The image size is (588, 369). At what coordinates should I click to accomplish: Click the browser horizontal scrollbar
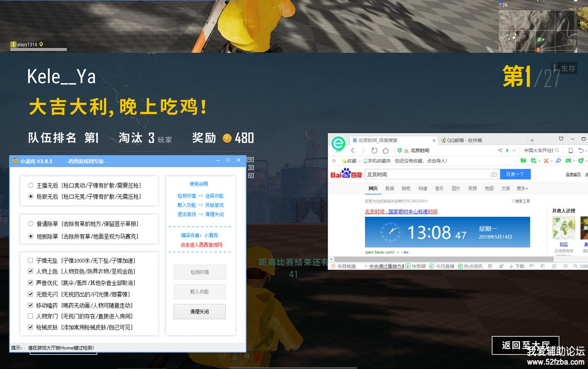coord(443,259)
